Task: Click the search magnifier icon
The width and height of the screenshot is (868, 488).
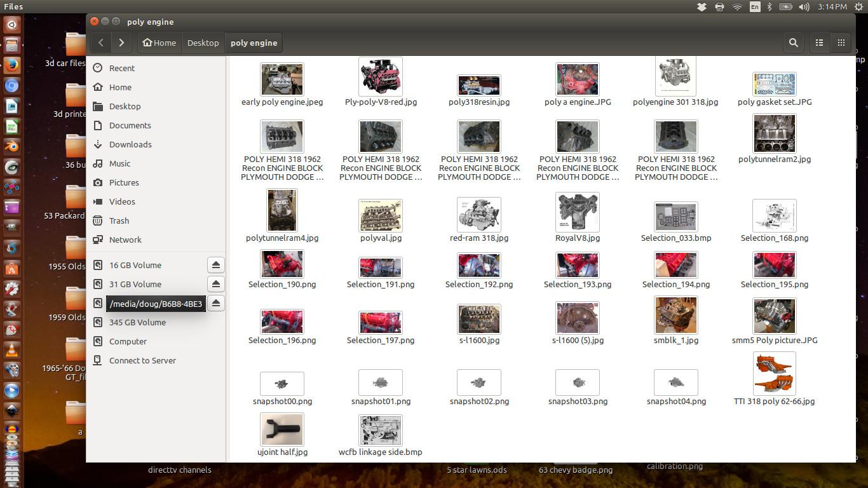Action: (793, 43)
